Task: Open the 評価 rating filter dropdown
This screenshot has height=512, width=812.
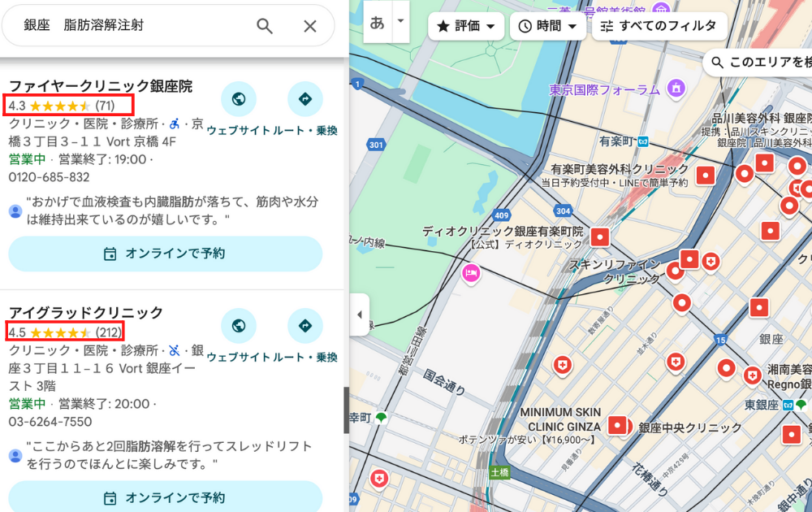Action: click(466, 26)
